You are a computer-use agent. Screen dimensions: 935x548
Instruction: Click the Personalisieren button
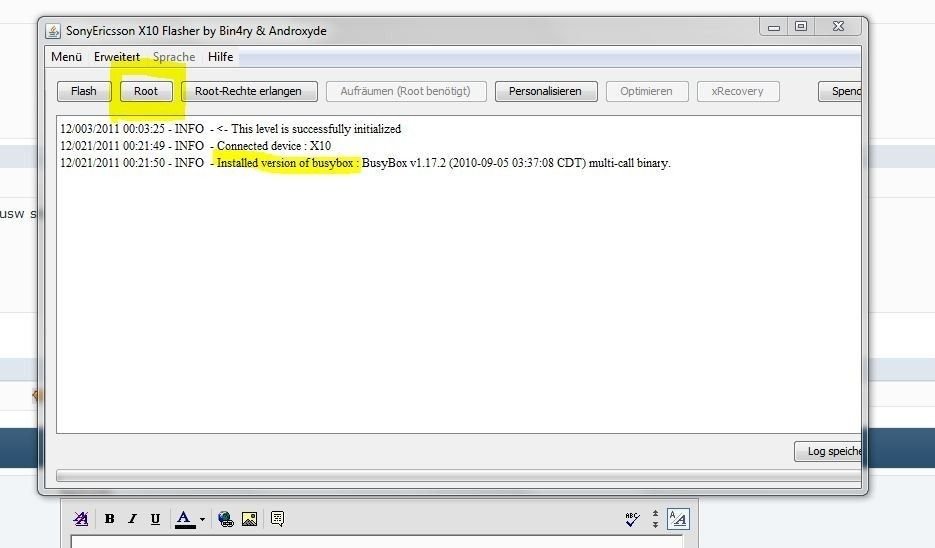pos(546,91)
